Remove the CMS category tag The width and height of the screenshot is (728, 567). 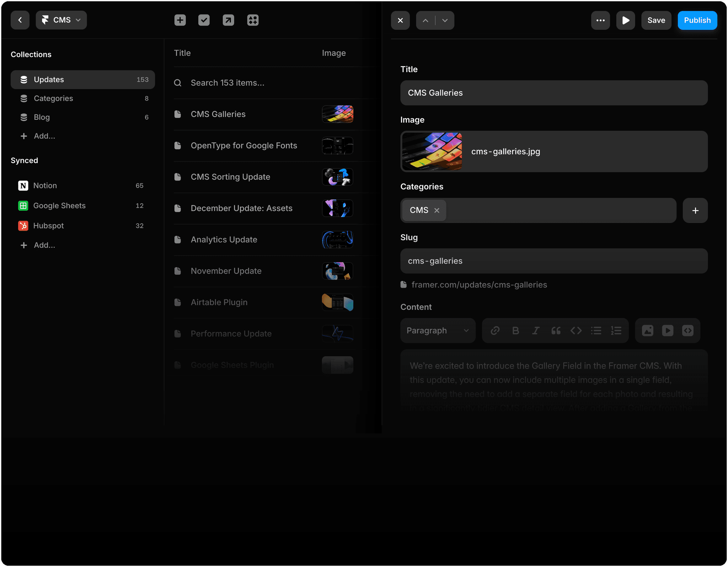[x=437, y=210]
